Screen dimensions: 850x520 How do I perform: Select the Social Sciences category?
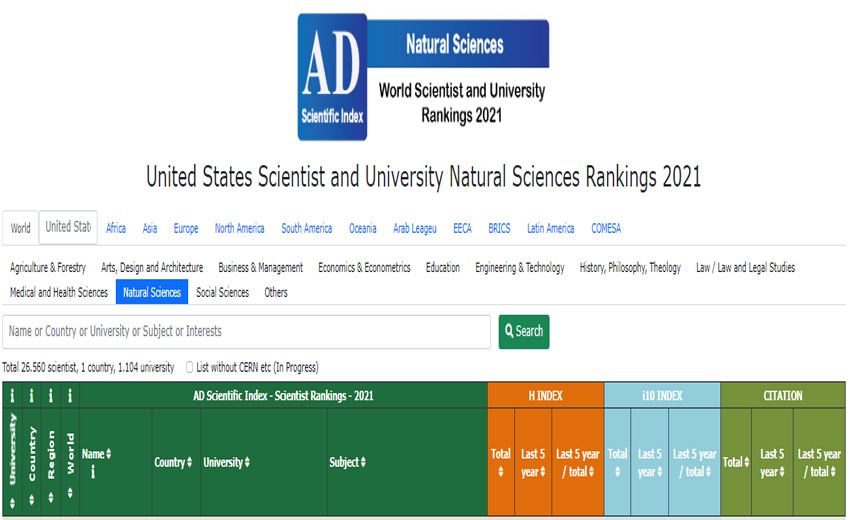point(222,292)
